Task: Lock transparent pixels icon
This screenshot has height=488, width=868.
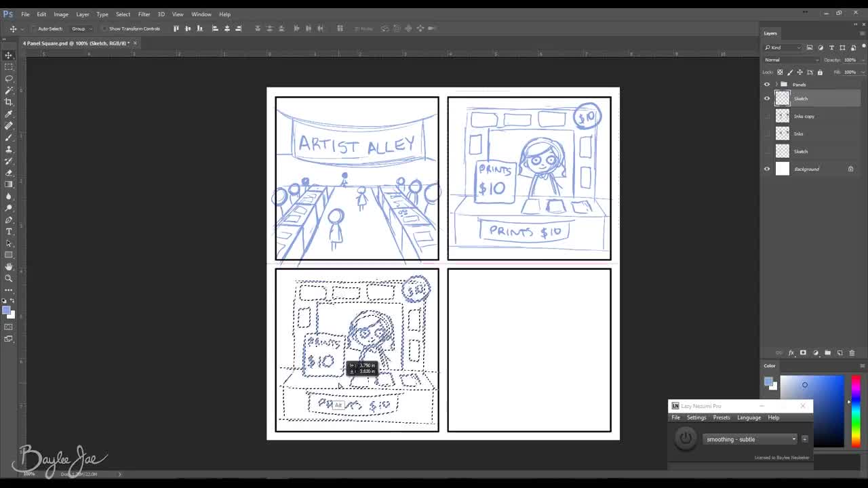Action: coord(780,72)
